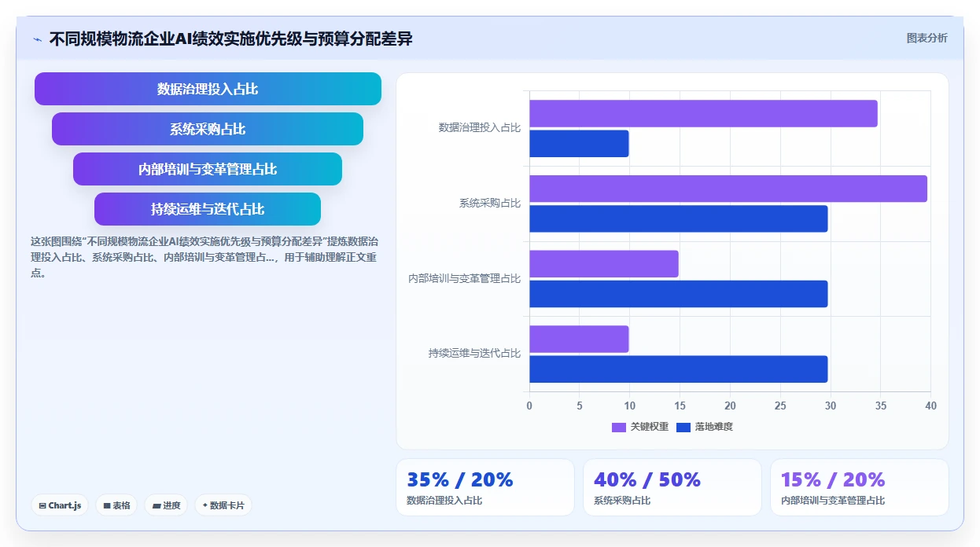The width and height of the screenshot is (980, 547).
Task: Click the 表格 tag chip
Action: tap(116, 505)
